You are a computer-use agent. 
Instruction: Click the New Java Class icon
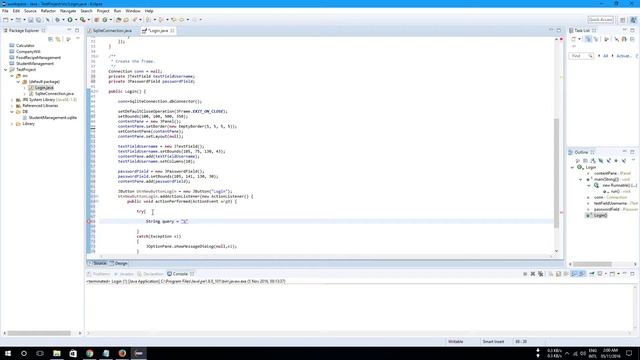[105, 20]
